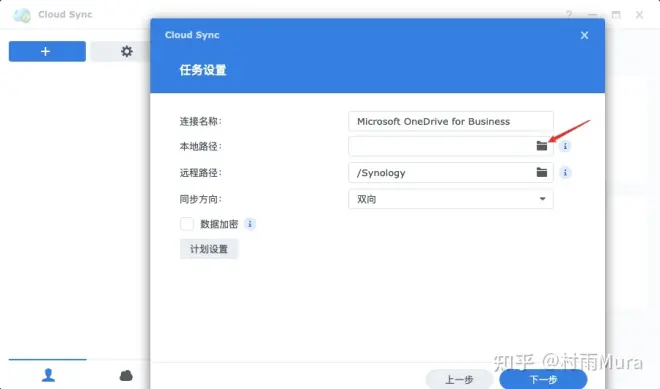Click the 下一步 button
Image resolution: width=660 pixels, height=389 pixels.
[x=543, y=379]
